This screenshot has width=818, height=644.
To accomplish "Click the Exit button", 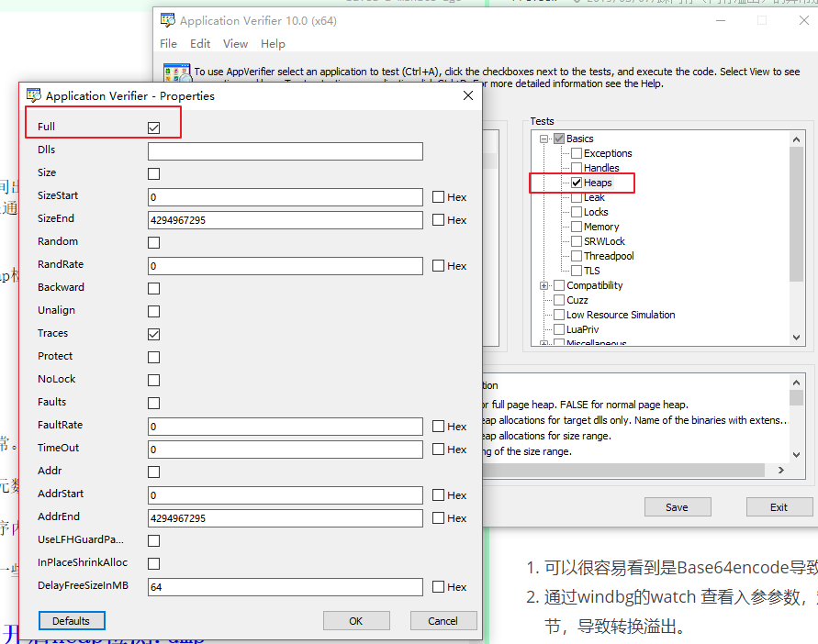I will tap(779, 507).
